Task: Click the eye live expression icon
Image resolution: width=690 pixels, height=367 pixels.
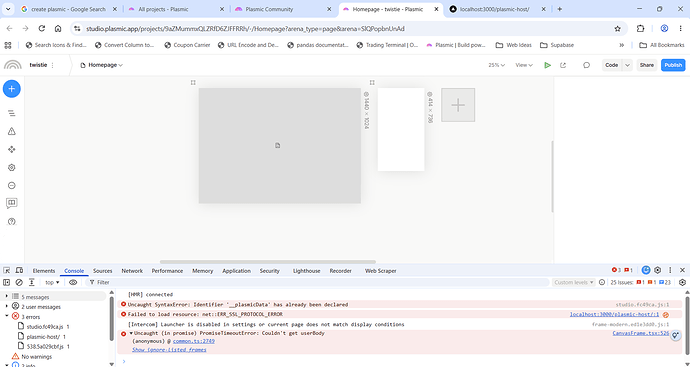Action: pyautogui.click(x=73, y=283)
